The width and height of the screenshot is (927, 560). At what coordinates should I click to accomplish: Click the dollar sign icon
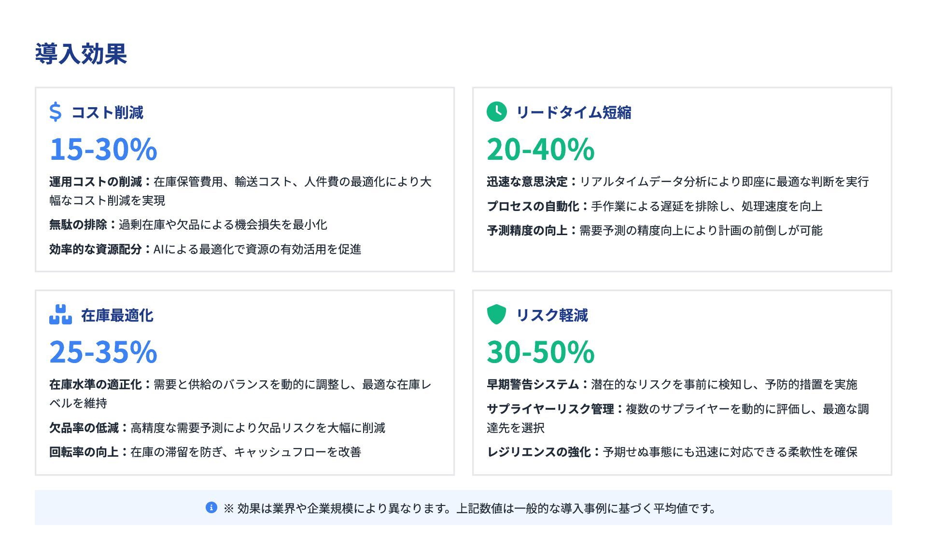(x=56, y=112)
